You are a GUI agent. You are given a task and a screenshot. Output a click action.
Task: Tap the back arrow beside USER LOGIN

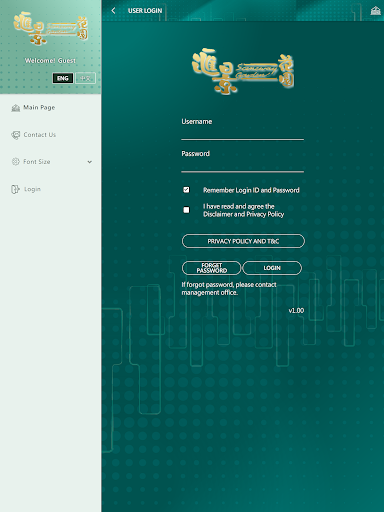pos(113,11)
